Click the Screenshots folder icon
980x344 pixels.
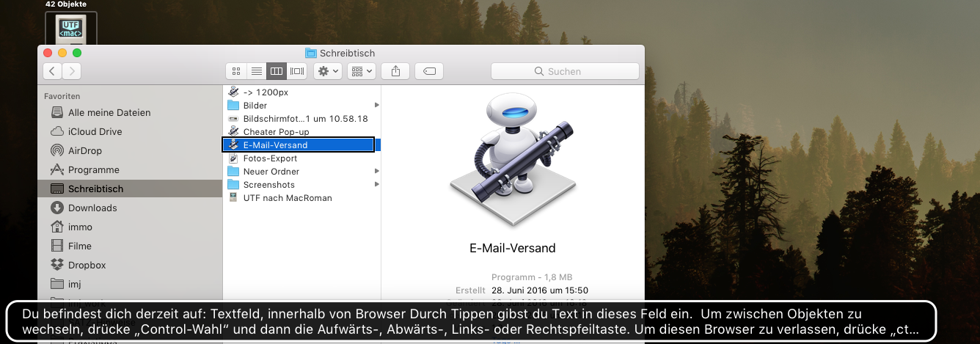[x=233, y=184]
